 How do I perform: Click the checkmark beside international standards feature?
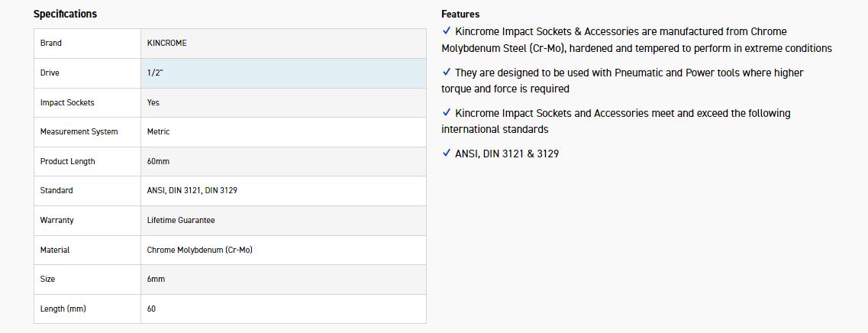click(447, 113)
